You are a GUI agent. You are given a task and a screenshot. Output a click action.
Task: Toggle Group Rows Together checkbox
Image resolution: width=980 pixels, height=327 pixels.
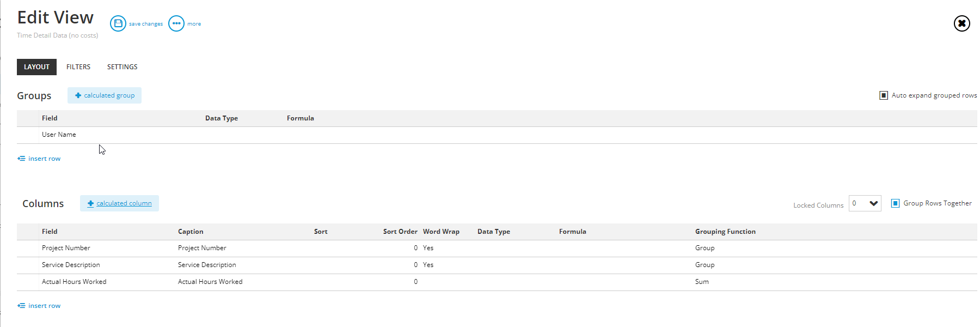(895, 203)
